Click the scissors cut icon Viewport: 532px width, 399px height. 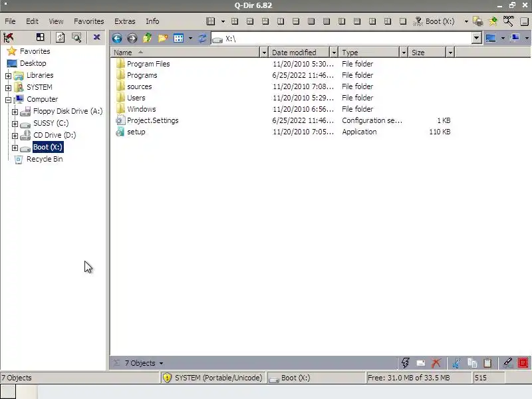click(456, 363)
